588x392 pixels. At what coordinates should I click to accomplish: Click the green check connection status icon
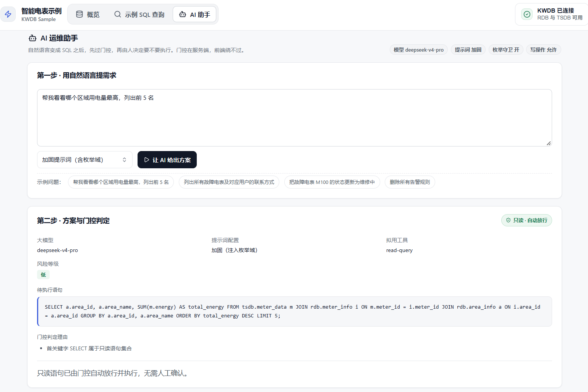527,14
